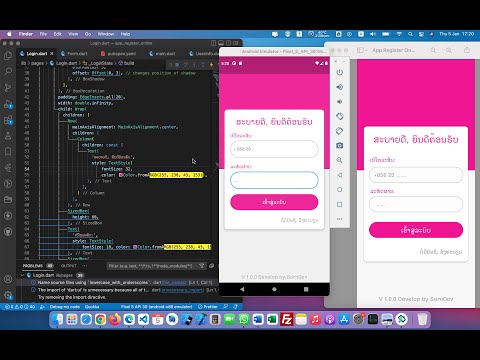480x360 pixels.
Task: Tap Android back button in navigation bar
Action: coord(242,289)
